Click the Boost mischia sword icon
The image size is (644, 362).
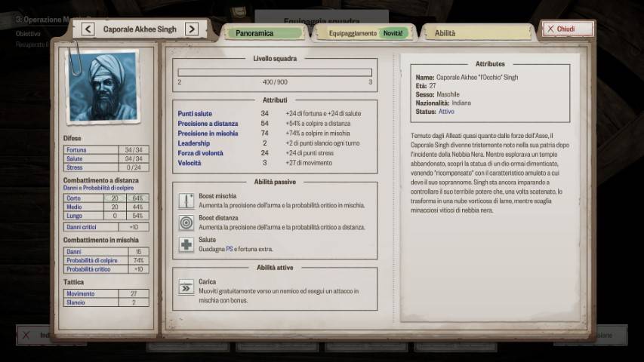tap(186, 201)
